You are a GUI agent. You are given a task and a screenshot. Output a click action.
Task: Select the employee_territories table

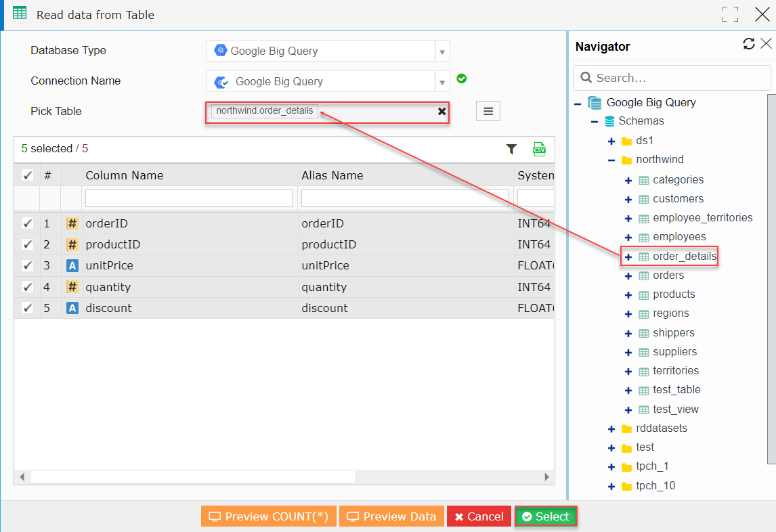point(702,218)
